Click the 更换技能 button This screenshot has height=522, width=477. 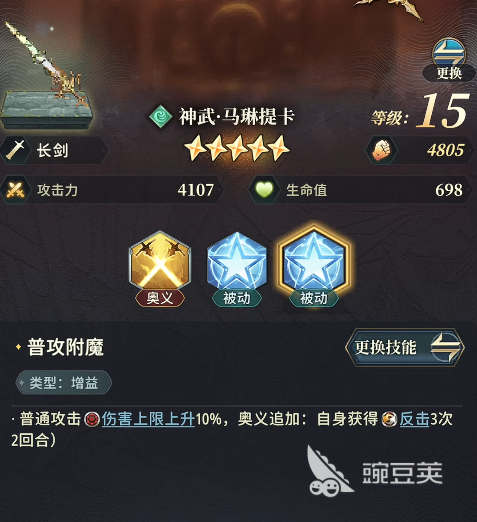[x=405, y=347]
